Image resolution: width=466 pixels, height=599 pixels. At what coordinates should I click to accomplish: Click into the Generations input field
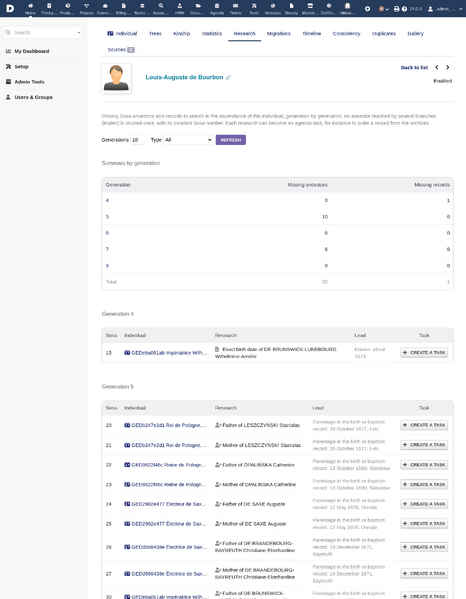pyautogui.click(x=139, y=140)
